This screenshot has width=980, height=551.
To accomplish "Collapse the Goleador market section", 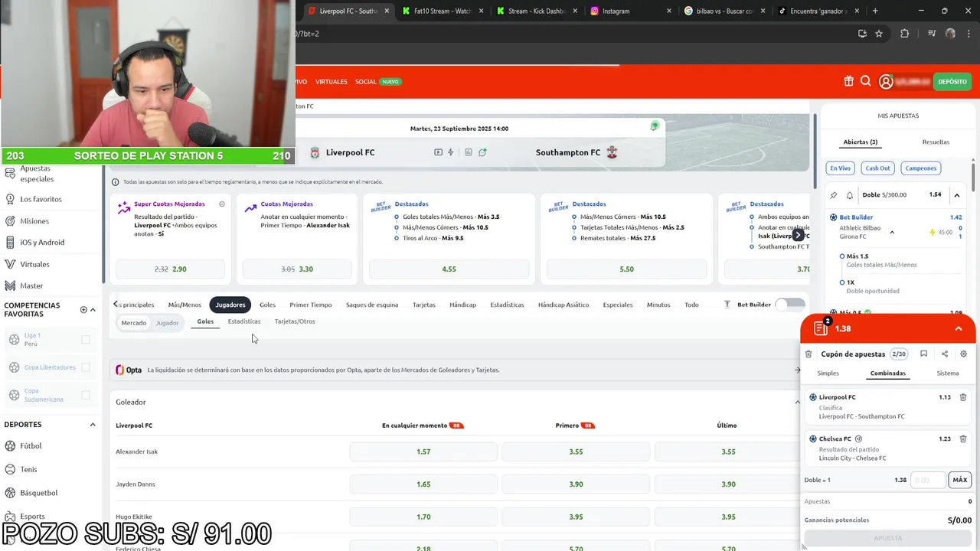I will click(797, 402).
